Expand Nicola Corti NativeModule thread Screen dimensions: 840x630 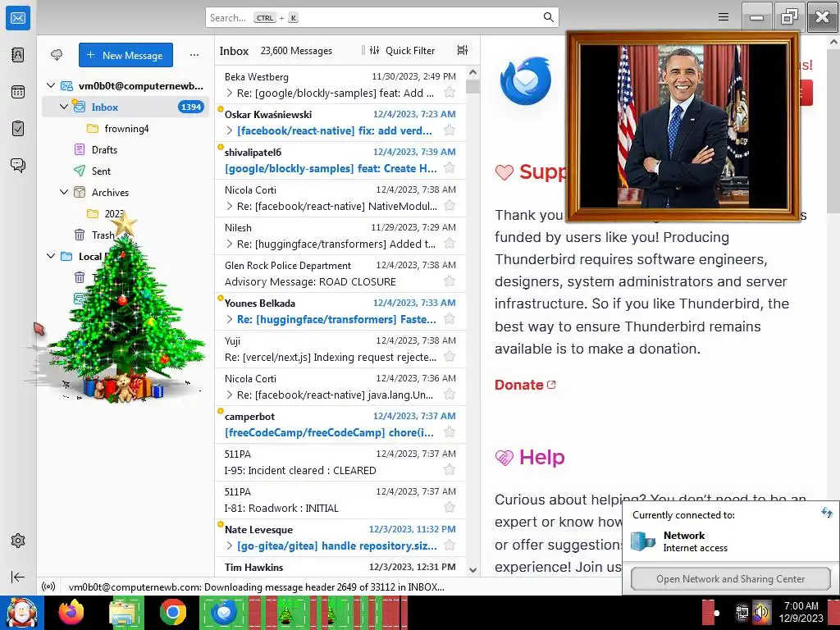click(x=230, y=206)
